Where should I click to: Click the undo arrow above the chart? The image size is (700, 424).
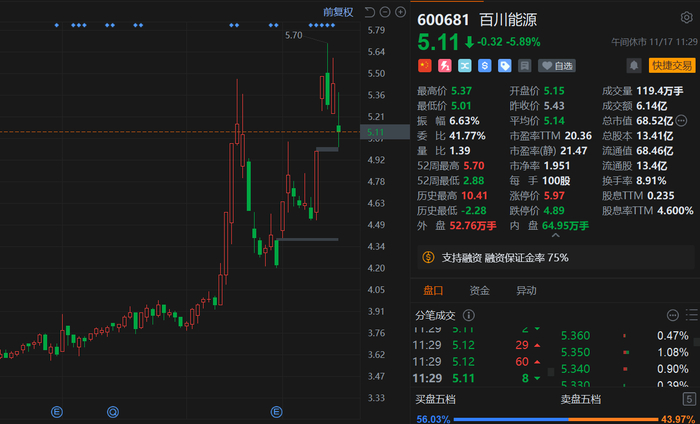[370, 12]
